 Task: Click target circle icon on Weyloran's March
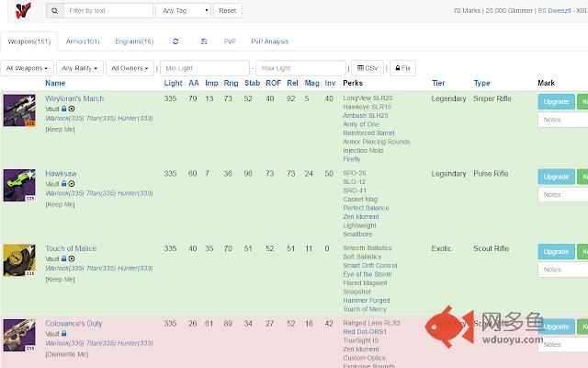pos(72,109)
